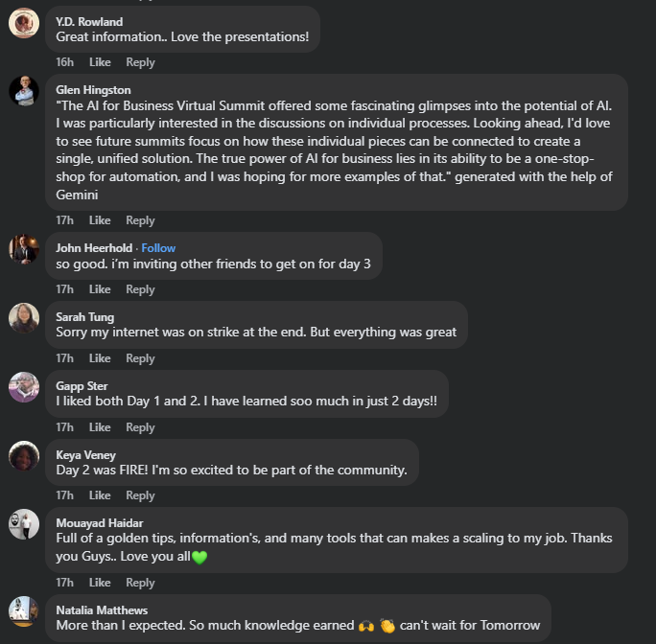Follow John Heerhold
656x644 pixels.
(x=159, y=248)
